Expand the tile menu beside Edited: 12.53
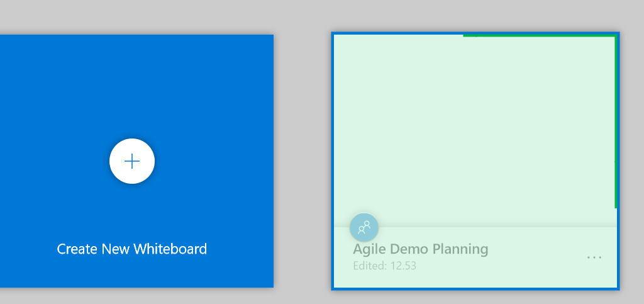The image size is (644, 304). point(594,257)
